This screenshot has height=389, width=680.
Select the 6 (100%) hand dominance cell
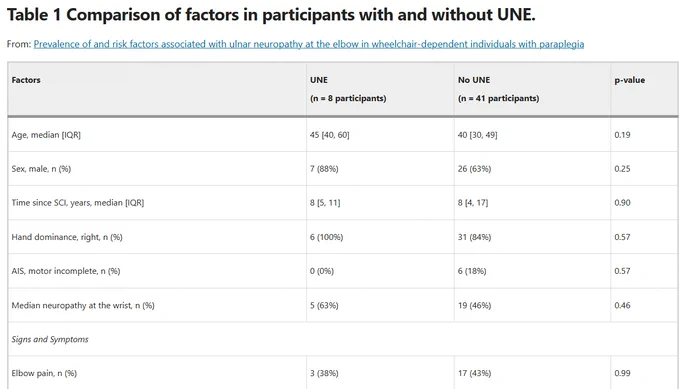point(327,237)
